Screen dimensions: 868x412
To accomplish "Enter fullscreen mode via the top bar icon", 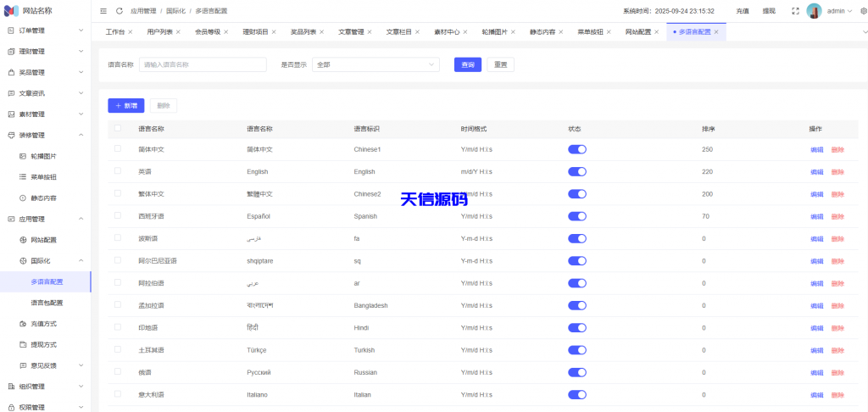I will tap(795, 11).
